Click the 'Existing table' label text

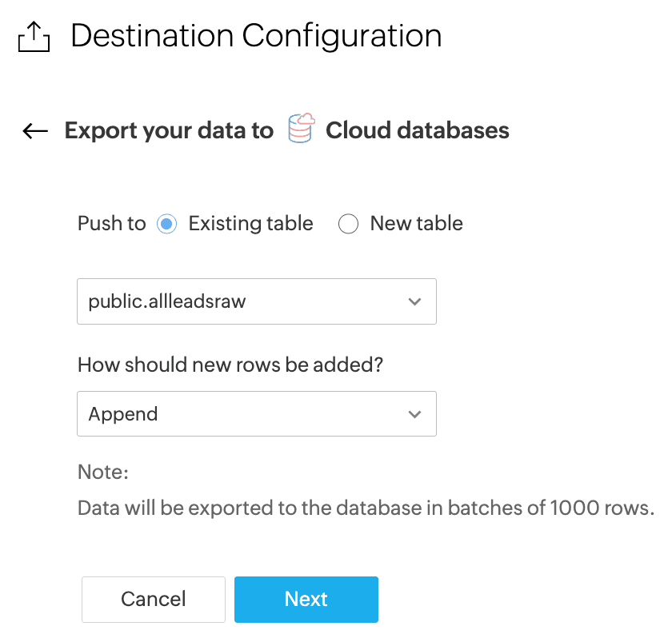pyautogui.click(x=250, y=224)
